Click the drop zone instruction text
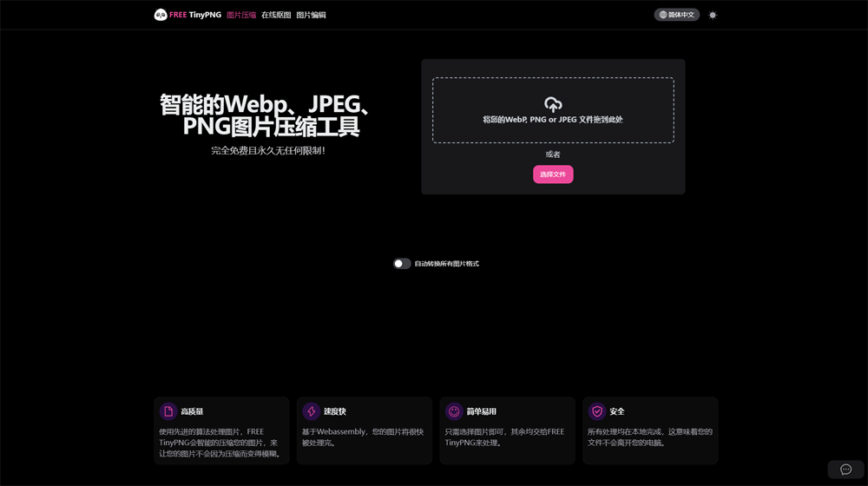 (553, 120)
